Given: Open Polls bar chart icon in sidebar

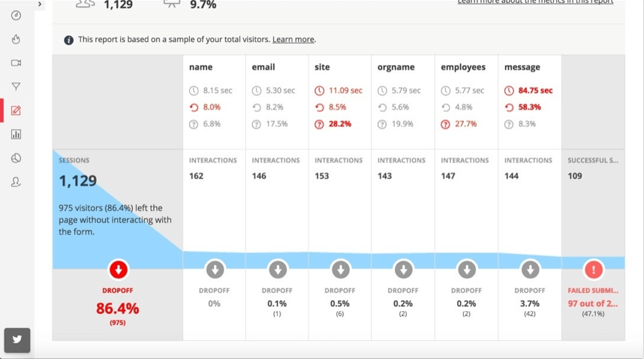Looking at the screenshot, I should tap(16, 134).
